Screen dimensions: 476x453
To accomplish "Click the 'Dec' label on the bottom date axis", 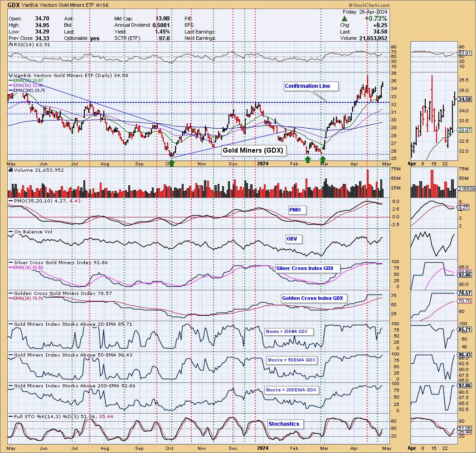I will (x=233, y=448).
